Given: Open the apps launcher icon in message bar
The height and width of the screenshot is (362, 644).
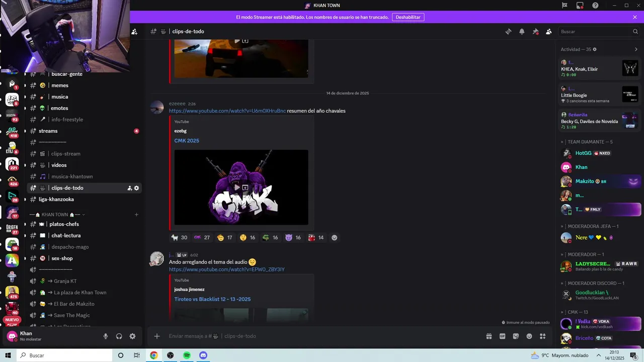Looking at the screenshot, I should (x=543, y=336).
